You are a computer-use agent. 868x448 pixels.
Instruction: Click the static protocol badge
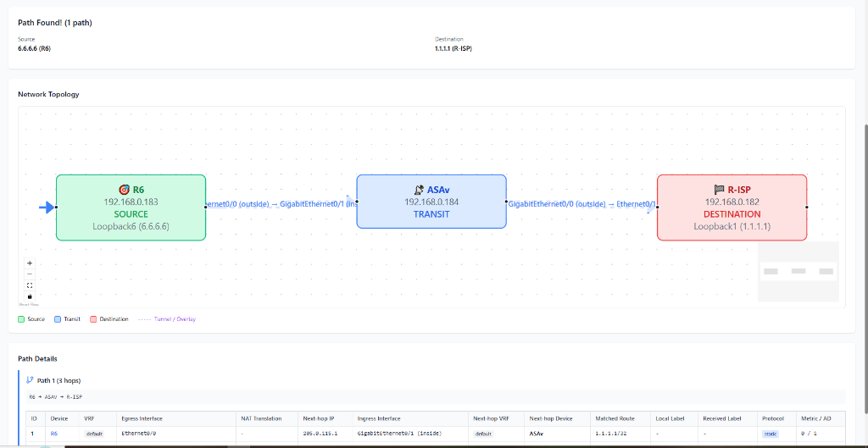[771, 434]
